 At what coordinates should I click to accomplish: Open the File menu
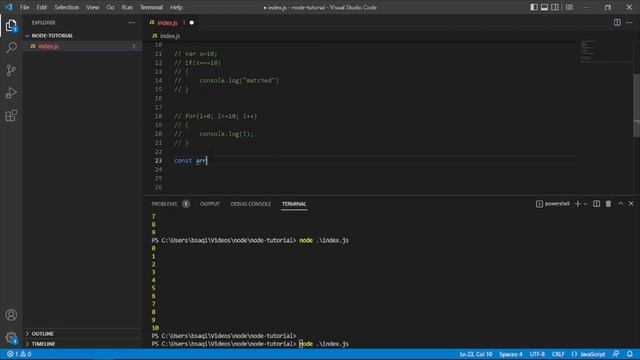24,7
